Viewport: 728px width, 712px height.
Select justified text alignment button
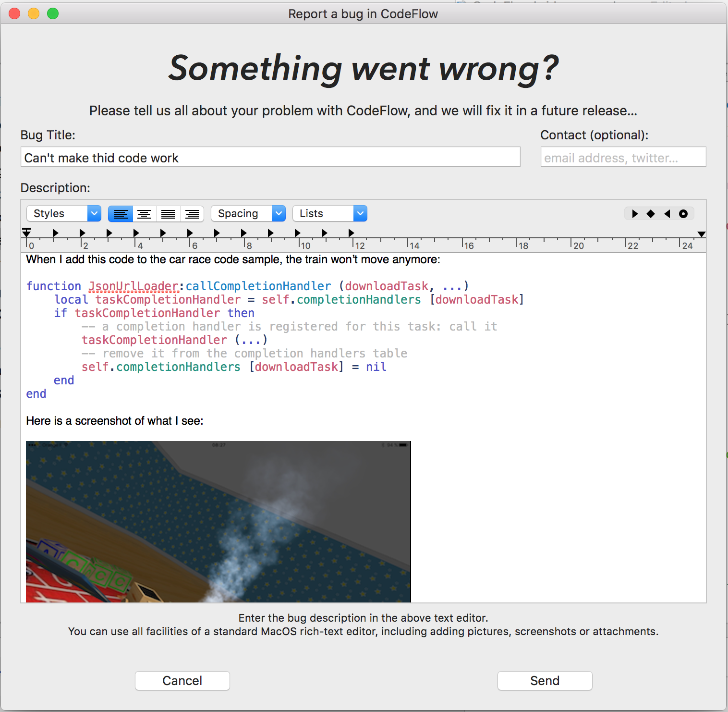pyautogui.click(x=168, y=214)
